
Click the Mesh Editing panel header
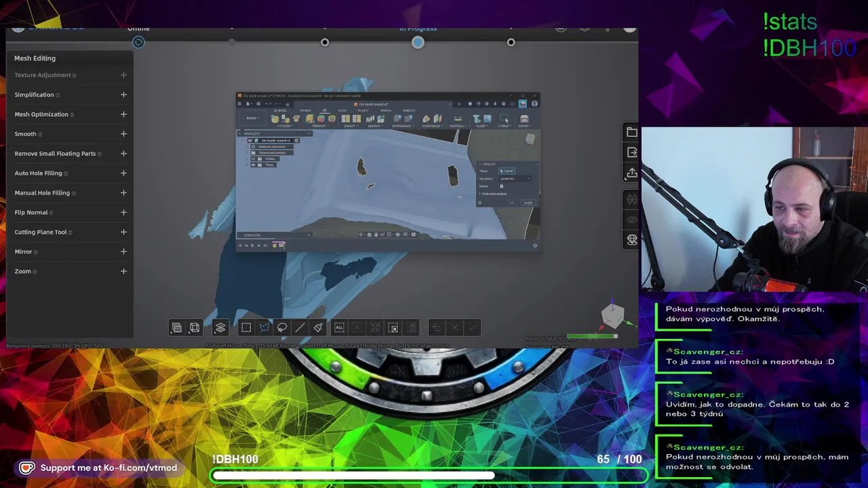[x=35, y=58]
